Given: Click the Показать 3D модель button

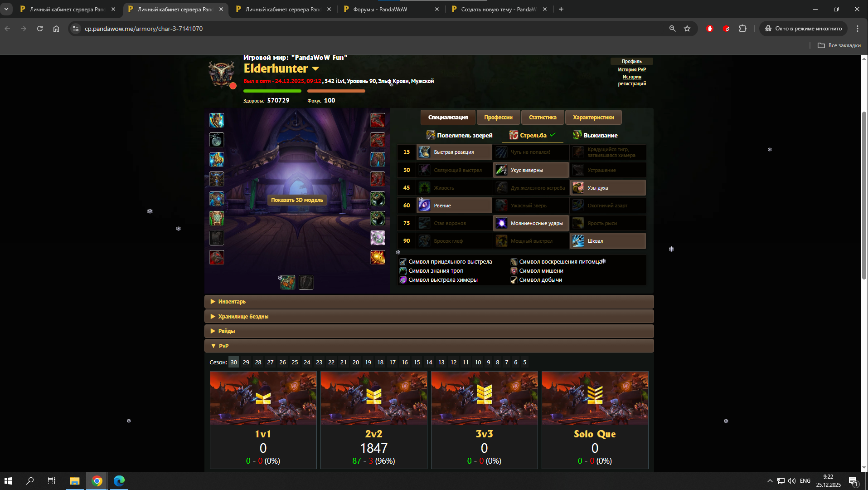Looking at the screenshot, I should click(x=297, y=200).
